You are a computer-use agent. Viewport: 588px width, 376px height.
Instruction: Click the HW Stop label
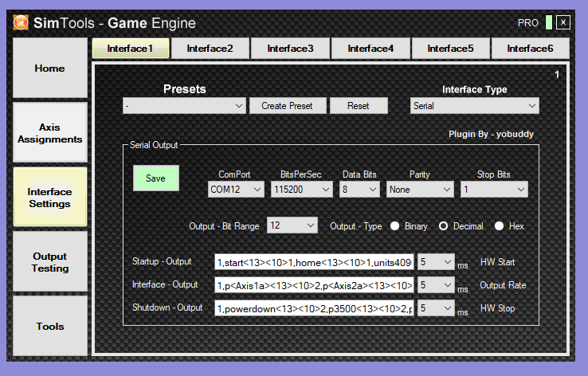point(498,308)
